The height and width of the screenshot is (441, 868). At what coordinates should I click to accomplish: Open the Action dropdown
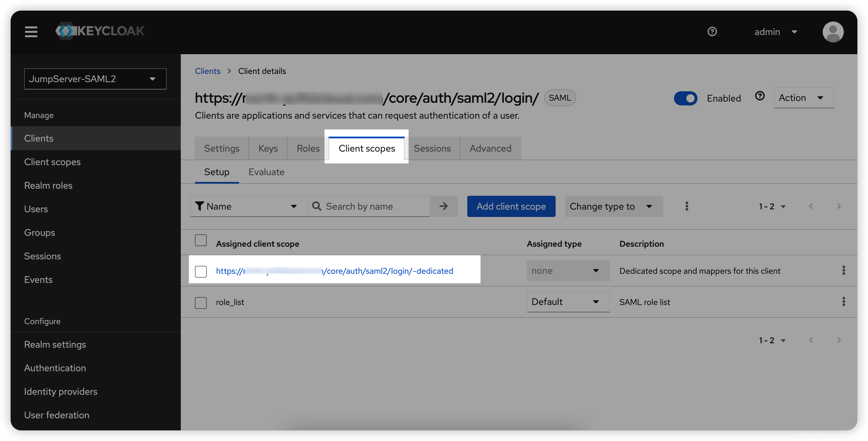[x=804, y=97]
